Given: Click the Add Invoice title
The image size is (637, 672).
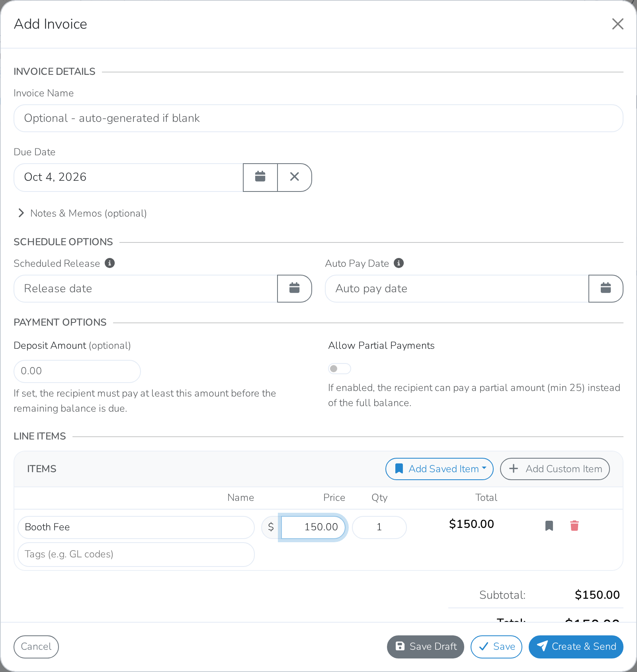Looking at the screenshot, I should pos(51,24).
